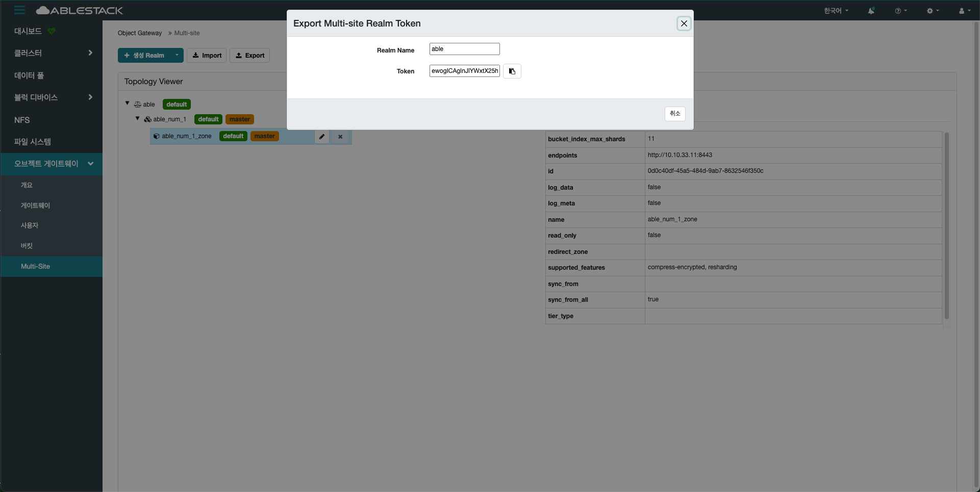Click the 취소 cancel button
The image size is (980, 492).
[x=675, y=114]
